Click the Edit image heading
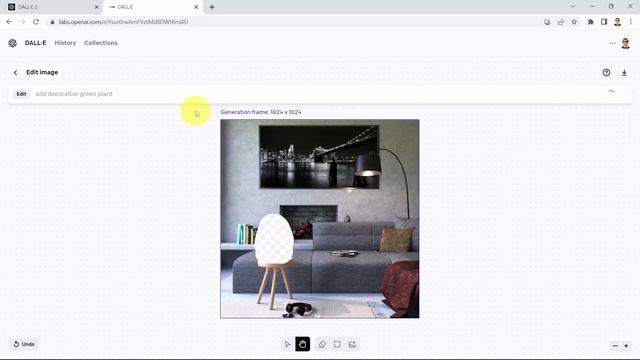Viewport: 640px width, 360px height. [x=42, y=72]
